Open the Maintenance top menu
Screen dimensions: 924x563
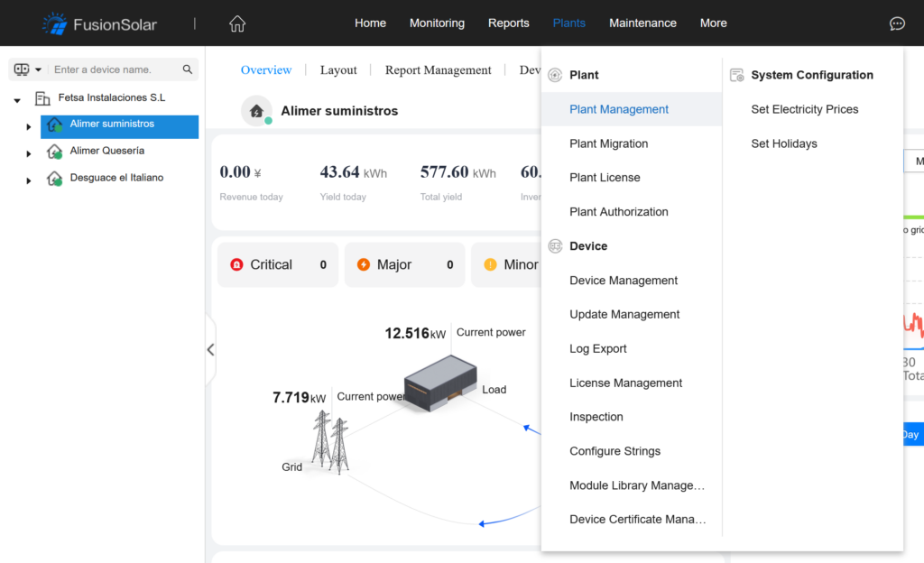tap(642, 23)
